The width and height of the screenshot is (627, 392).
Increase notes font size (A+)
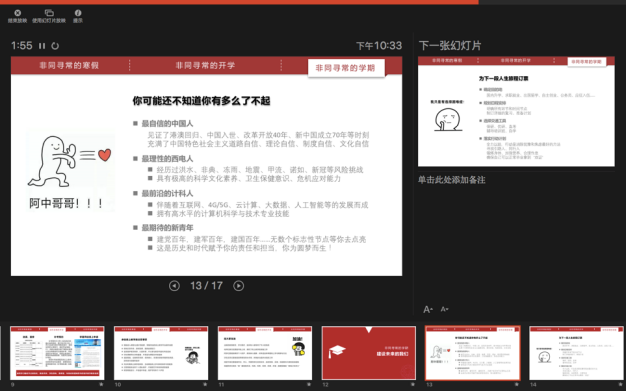[x=428, y=309]
